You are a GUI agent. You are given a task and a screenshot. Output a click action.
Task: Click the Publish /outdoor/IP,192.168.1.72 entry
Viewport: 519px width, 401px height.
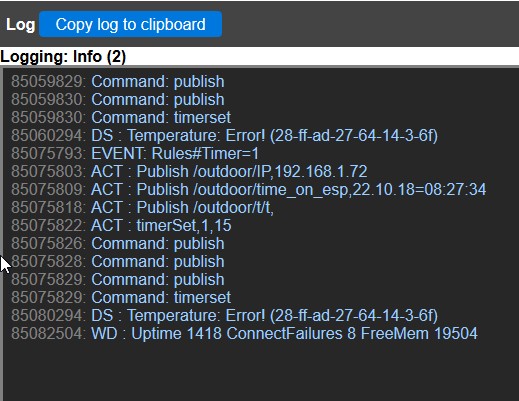(189, 171)
